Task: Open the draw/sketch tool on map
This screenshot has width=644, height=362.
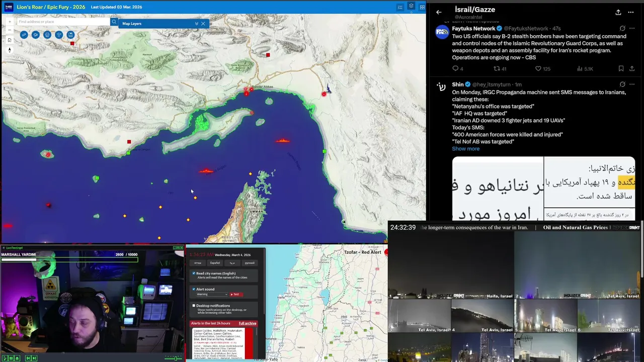Action: pos(35,35)
